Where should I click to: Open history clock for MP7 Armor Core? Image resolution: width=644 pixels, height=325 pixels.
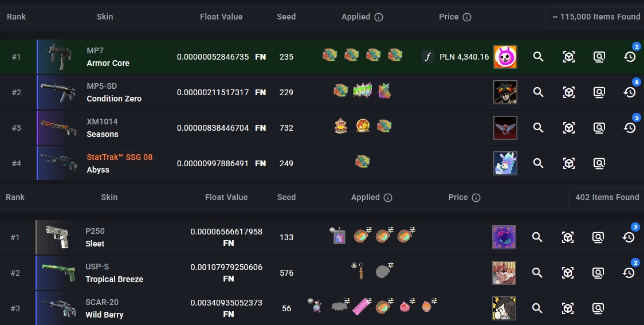pos(630,57)
